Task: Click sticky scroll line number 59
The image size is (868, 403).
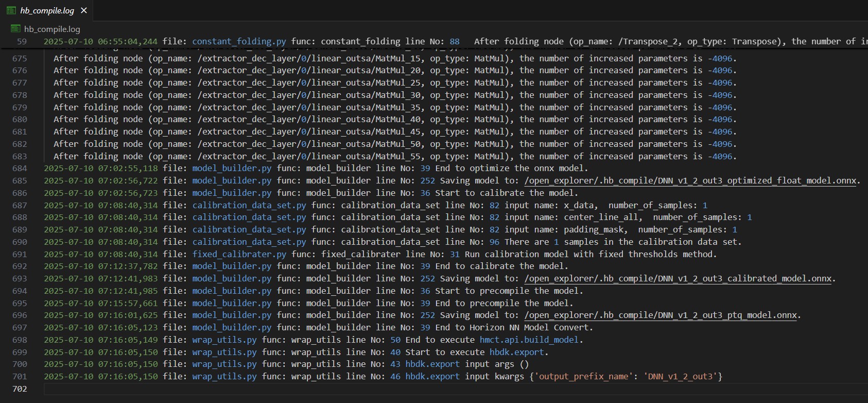Action: [22, 41]
